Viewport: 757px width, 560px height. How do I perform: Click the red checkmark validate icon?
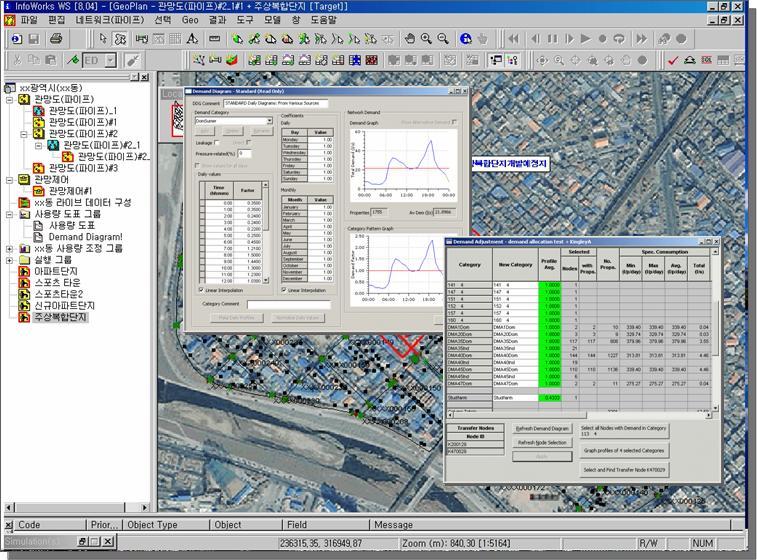click(675, 60)
